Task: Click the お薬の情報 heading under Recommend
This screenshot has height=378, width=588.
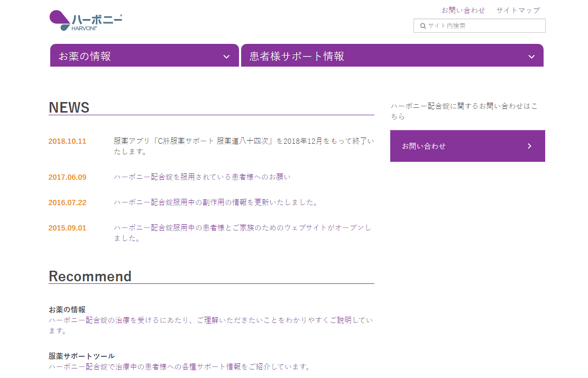Action: [67, 310]
